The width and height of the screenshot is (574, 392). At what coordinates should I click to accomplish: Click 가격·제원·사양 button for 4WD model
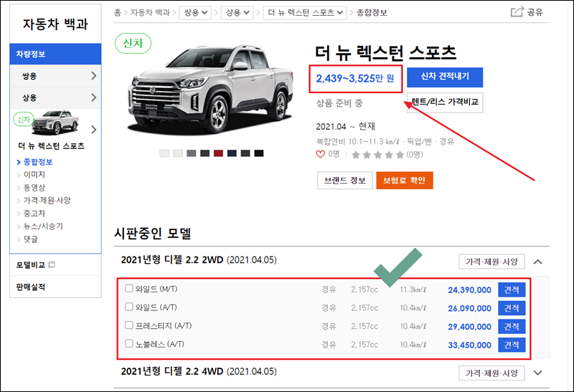click(x=491, y=373)
